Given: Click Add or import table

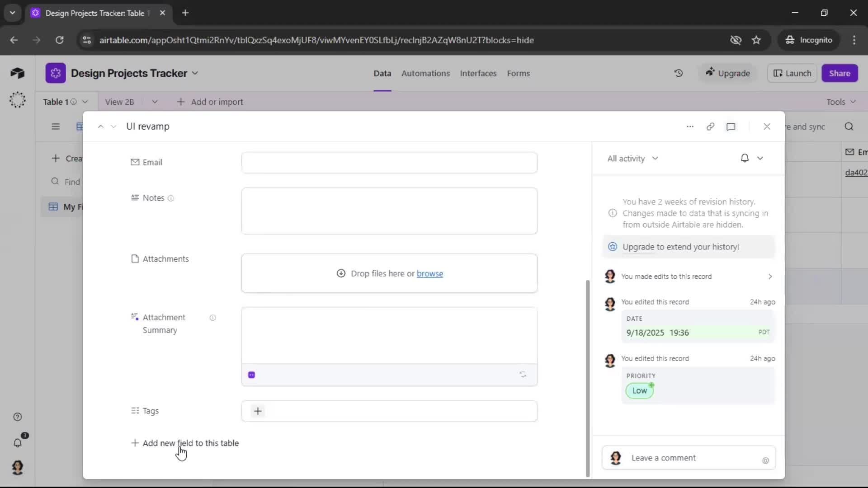Looking at the screenshot, I should pyautogui.click(x=210, y=102).
